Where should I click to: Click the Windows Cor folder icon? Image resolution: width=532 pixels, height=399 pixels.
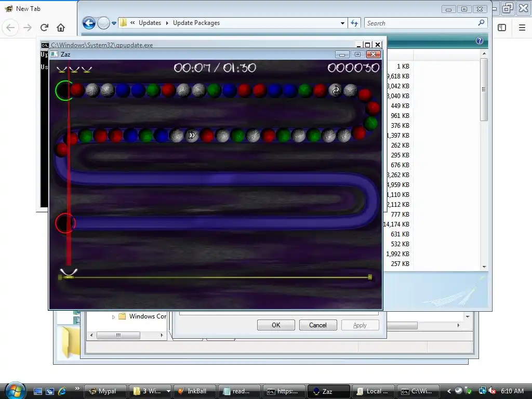coord(122,316)
